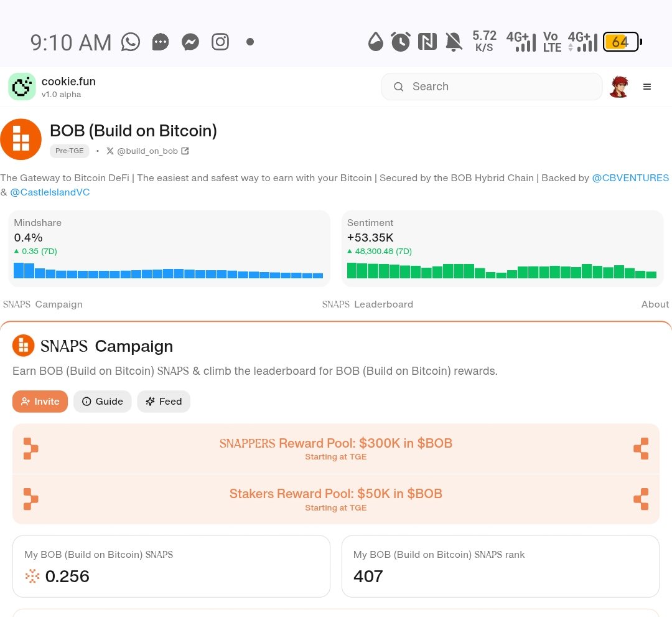Viewport: 672px width, 617px height.
Task: Click the My BOB SNAPS rank label
Action: tap(439, 554)
